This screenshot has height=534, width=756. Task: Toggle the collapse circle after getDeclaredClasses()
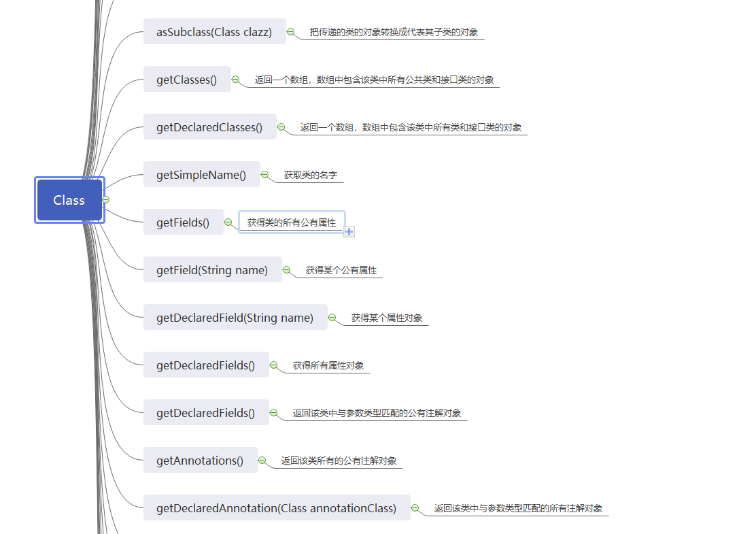(281, 127)
